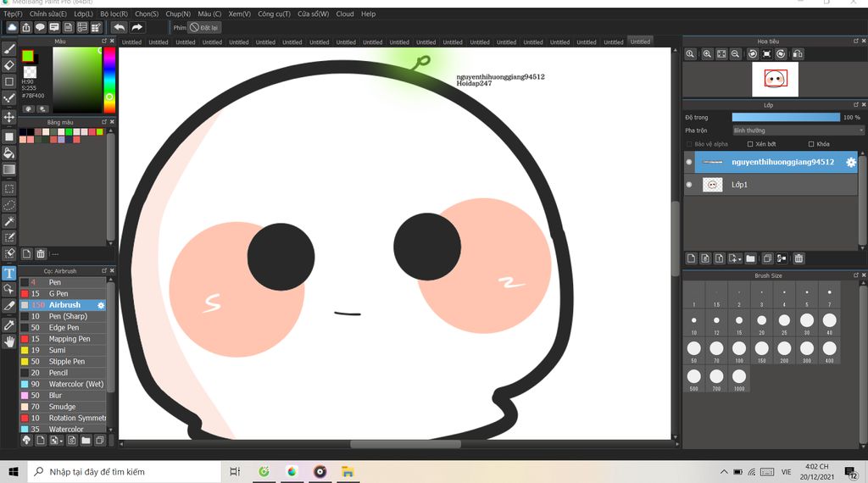Click the Windows search box
Screen dimensions: 868x483
click(x=124, y=472)
